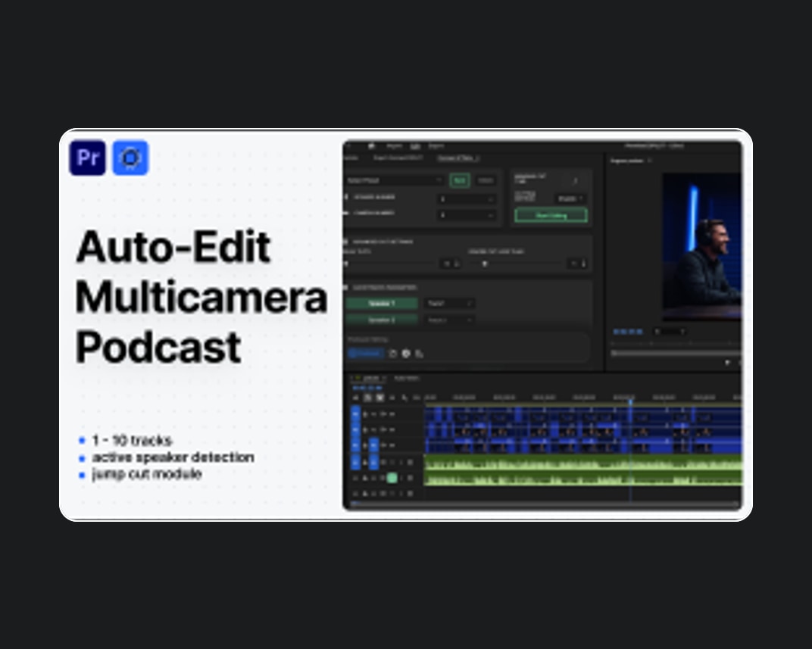Image resolution: width=812 pixels, height=649 pixels.
Task: Open the track dropdown next to Speaker 2
Action: point(449,320)
